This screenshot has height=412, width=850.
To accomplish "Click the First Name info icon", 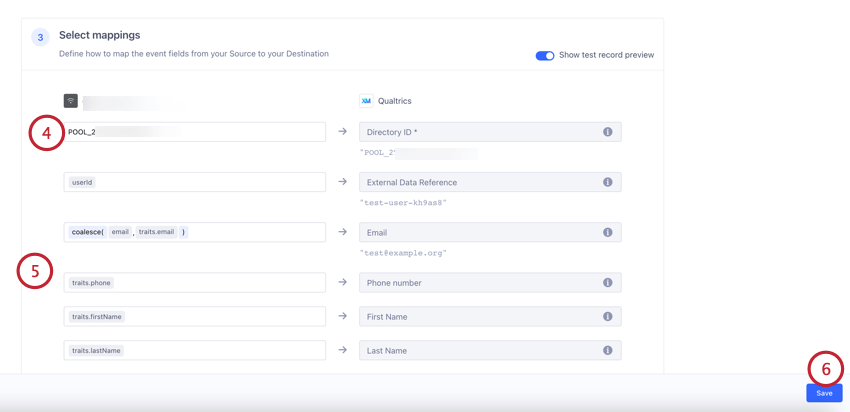I will tap(607, 316).
